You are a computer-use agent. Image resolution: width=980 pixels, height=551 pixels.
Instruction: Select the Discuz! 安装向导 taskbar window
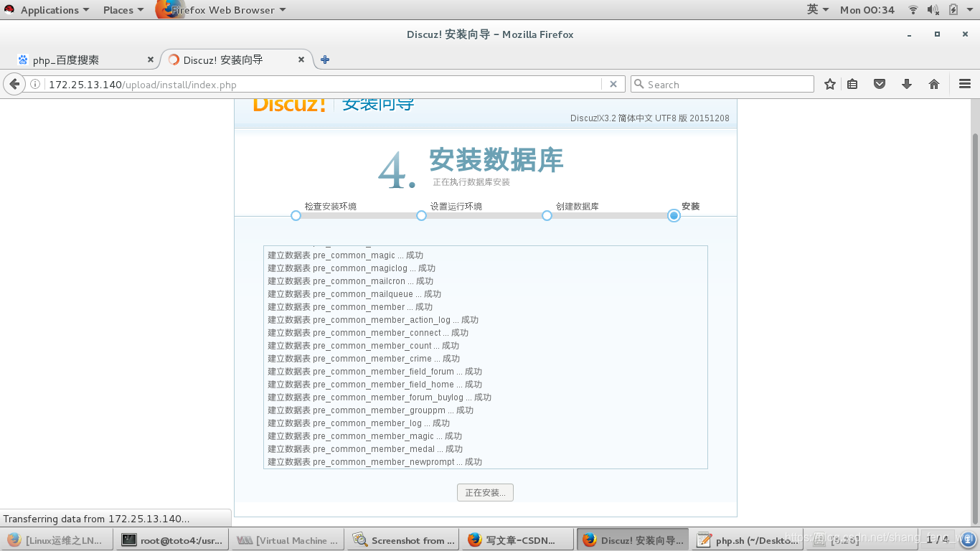633,540
